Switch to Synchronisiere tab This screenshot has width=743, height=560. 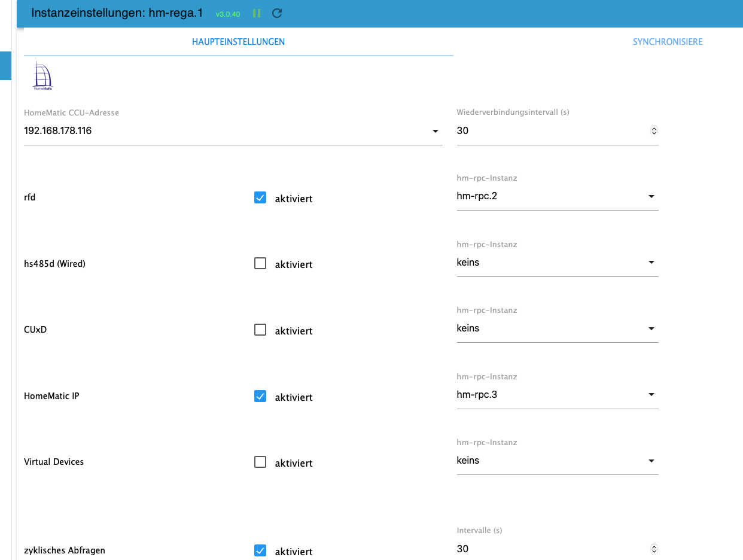(x=668, y=42)
